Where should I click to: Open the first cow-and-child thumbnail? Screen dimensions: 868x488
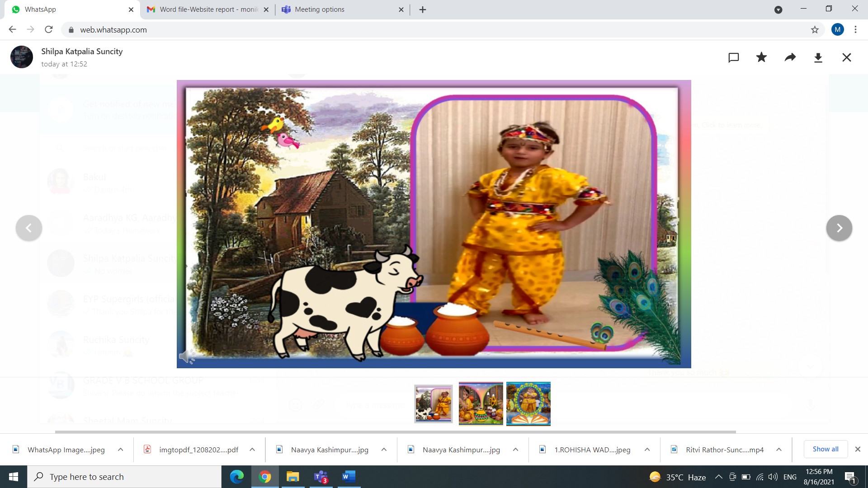(x=433, y=404)
